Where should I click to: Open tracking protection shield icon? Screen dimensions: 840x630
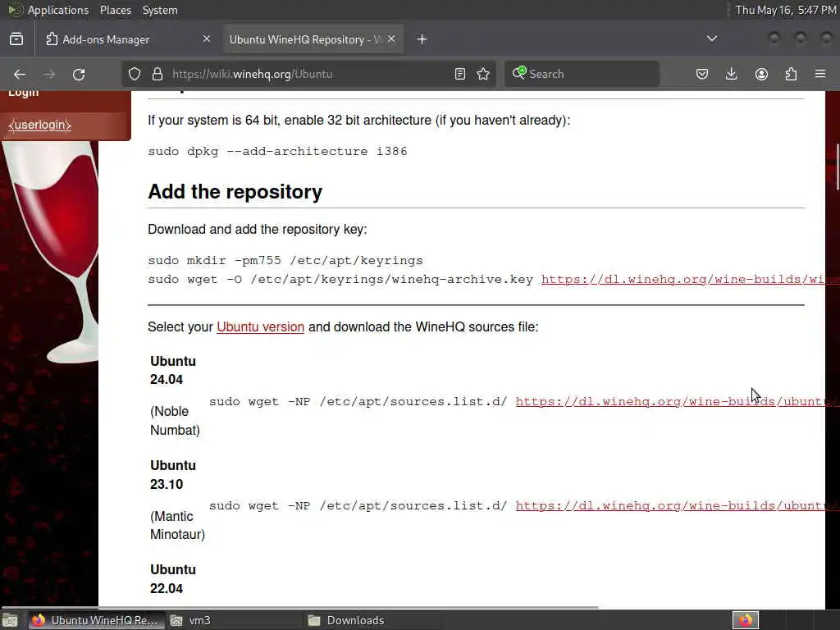click(135, 74)
